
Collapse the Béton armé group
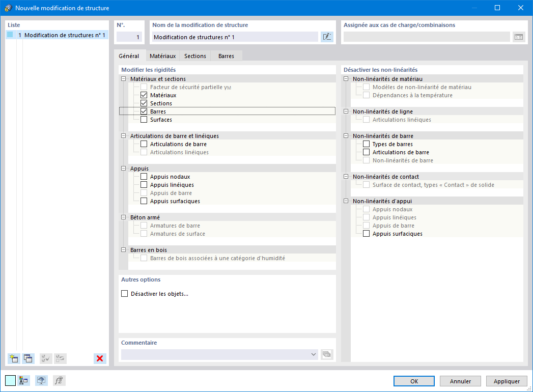tap(123, 217)
